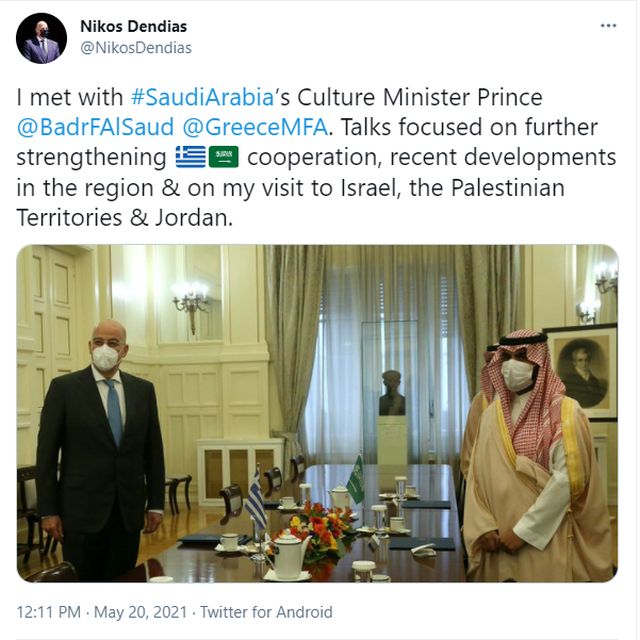The image size is (640, 640).
Task: Open the #SaudiArabia hashtag
Action: point(202,97)
